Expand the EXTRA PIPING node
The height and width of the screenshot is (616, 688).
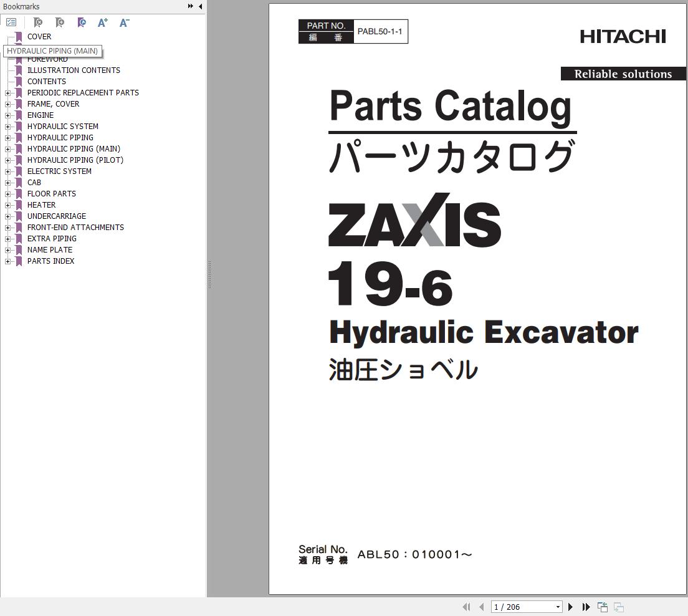(7, 239)
